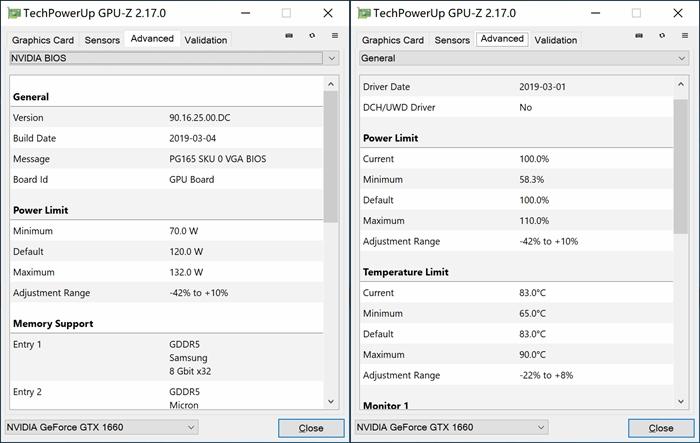Click GPU-Z title bar icon of the General window
Viewport: 700px width, 443px height.
coord(364,13)
